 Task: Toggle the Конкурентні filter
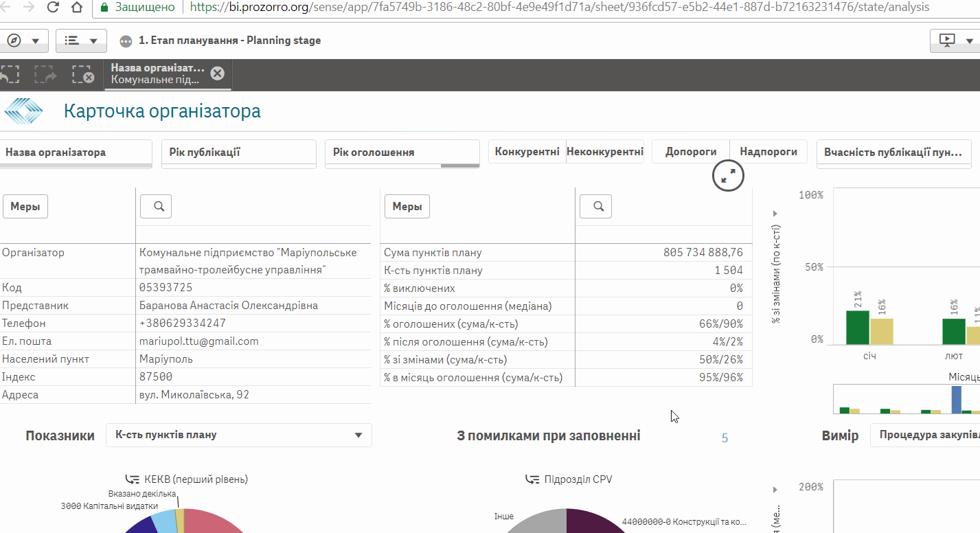[x=527, y=152]
